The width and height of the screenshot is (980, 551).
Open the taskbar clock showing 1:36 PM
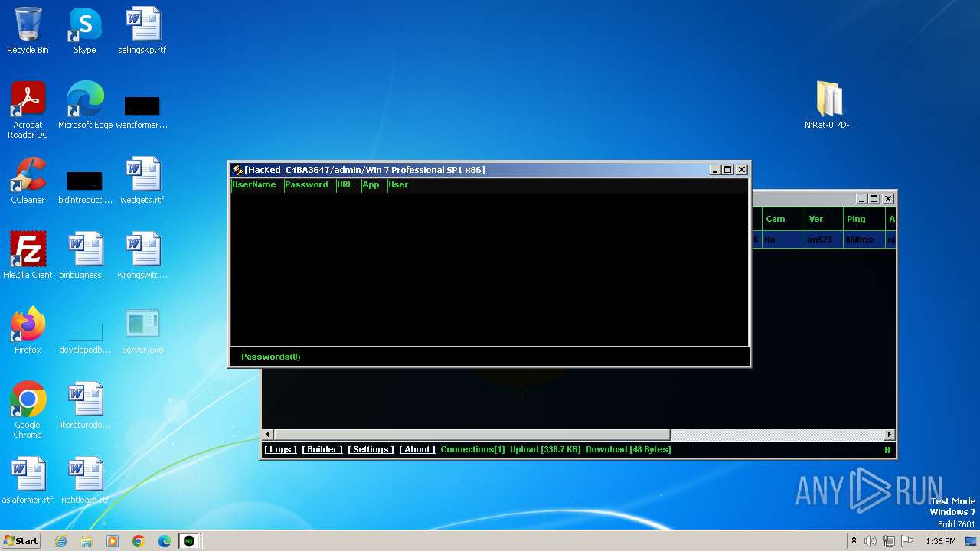[940, 541]
